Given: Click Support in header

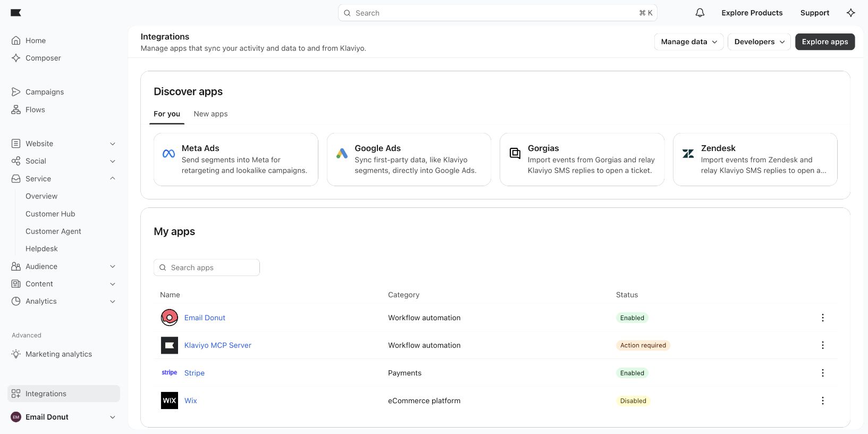Looking at the screenshot, I should (x=815, y=13).
